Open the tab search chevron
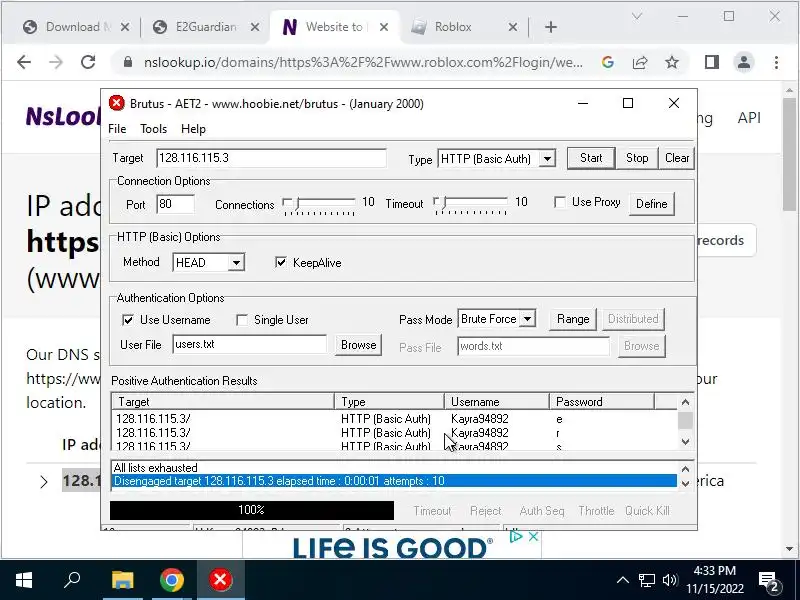Screen dimensions: 800x600 pyautogui.click(x=637, y=16)
